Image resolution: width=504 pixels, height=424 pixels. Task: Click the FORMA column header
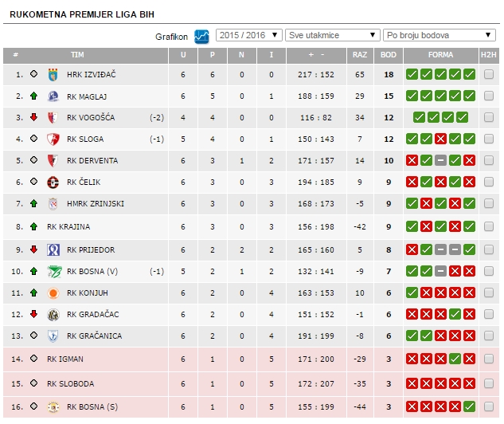click(x=440, y=55)
